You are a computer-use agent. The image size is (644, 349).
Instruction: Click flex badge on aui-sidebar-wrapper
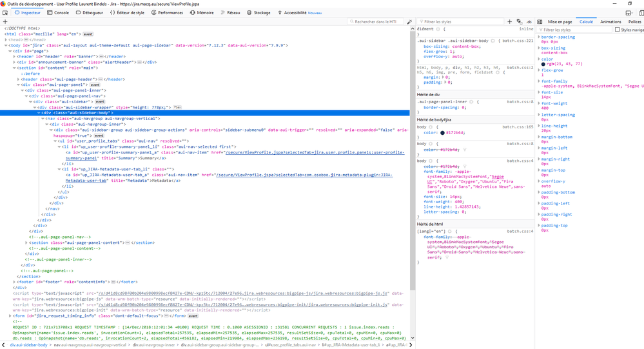pos(177,107)
